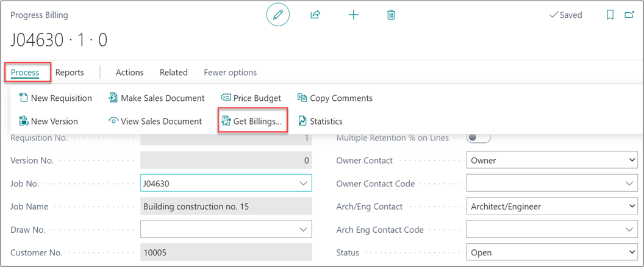This screenshot has width=644, height=267.
Task: Click View Sales Document
Action: tap(155, 121)
